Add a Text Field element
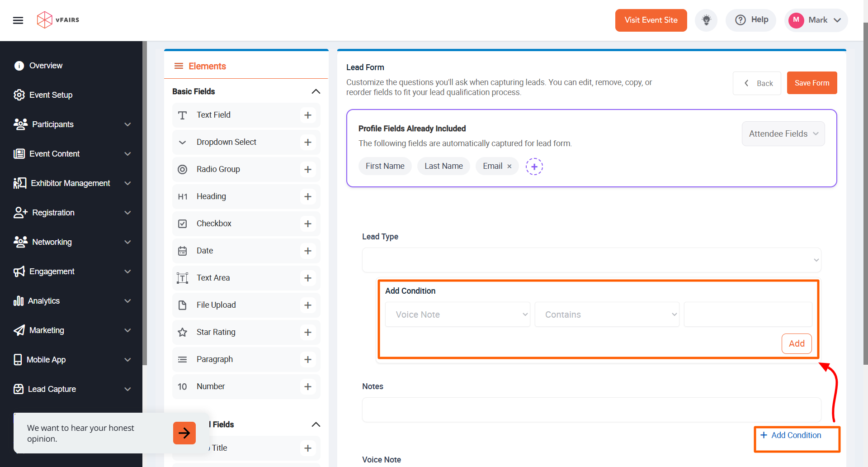The width and height of the screenshot is (868, 467). [308, 115]
